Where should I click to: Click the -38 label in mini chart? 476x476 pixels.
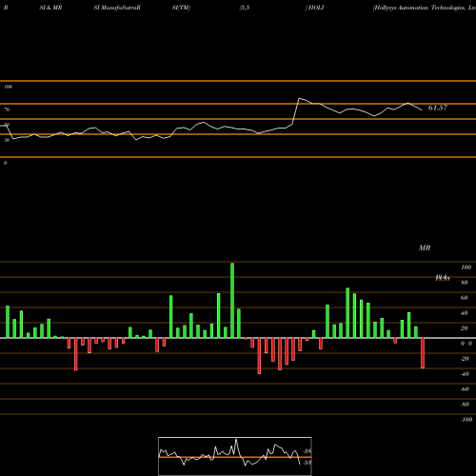pyautogui.click(x=307, y=451)
